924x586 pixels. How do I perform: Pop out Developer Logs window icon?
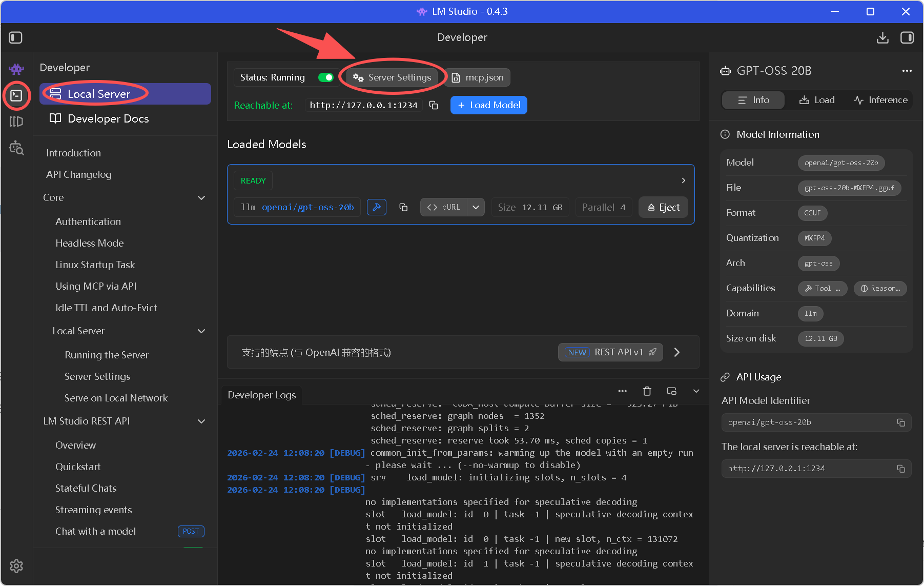[x=672, y=391]
